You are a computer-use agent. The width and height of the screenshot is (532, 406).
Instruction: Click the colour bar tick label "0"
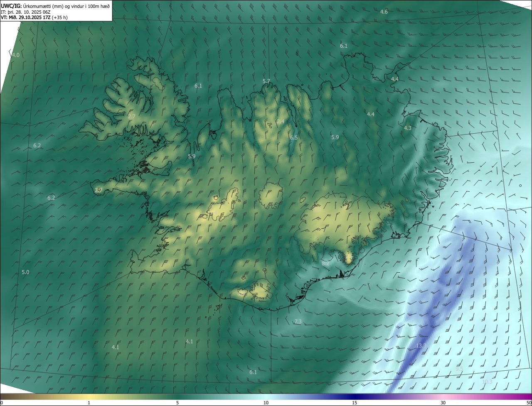click(x=2, y=403)
